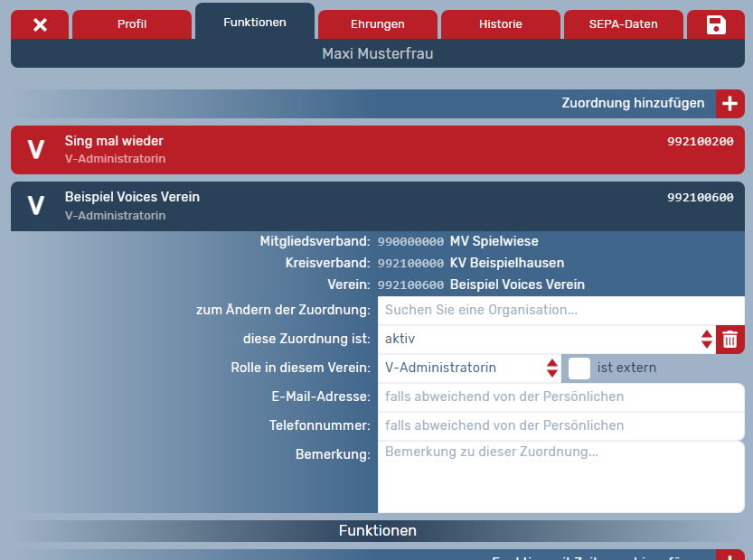
Task: Open the 'Rolle in diesem Verein' dropdown
Action: pos(470,368)
